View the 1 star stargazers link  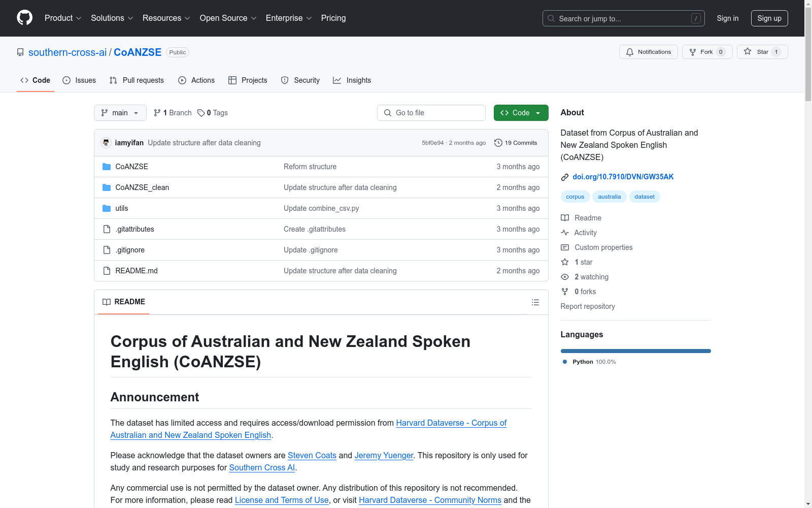tap(577, 262)
